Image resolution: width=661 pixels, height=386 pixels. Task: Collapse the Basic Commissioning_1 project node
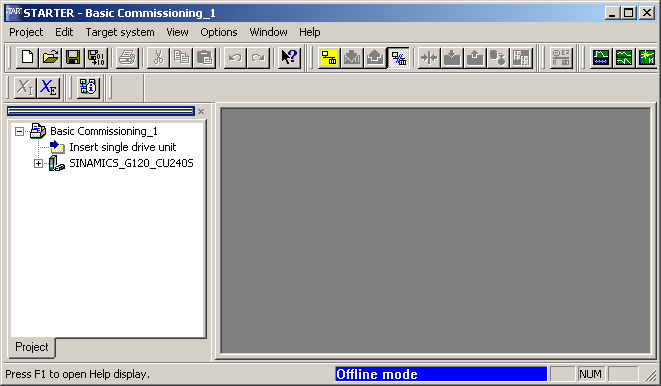(x=19, y=131)
